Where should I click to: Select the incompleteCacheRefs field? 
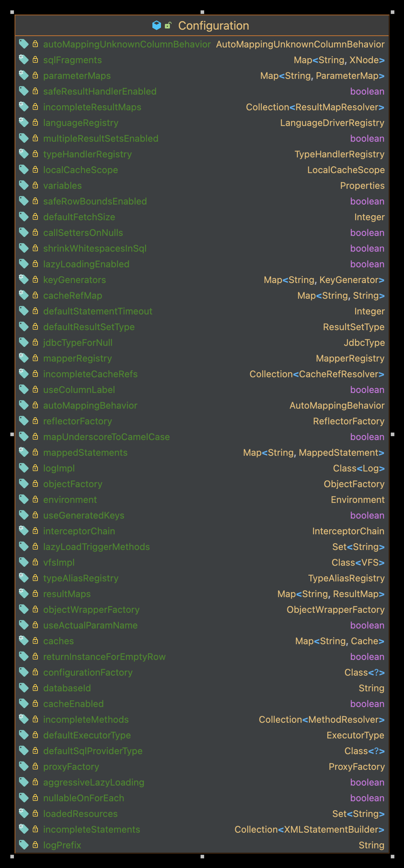pyautogui.click(x=90, y=374)
